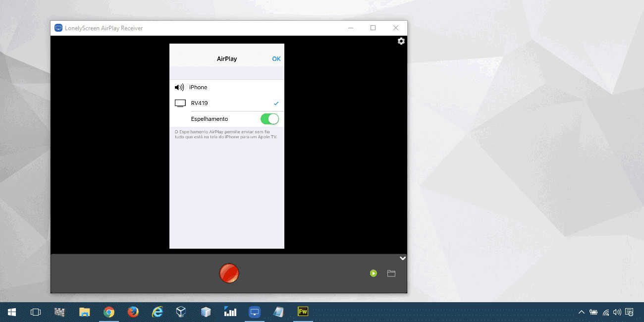
Task: Launch Firefox from taskbar
Action: click(x=133, y=312)
